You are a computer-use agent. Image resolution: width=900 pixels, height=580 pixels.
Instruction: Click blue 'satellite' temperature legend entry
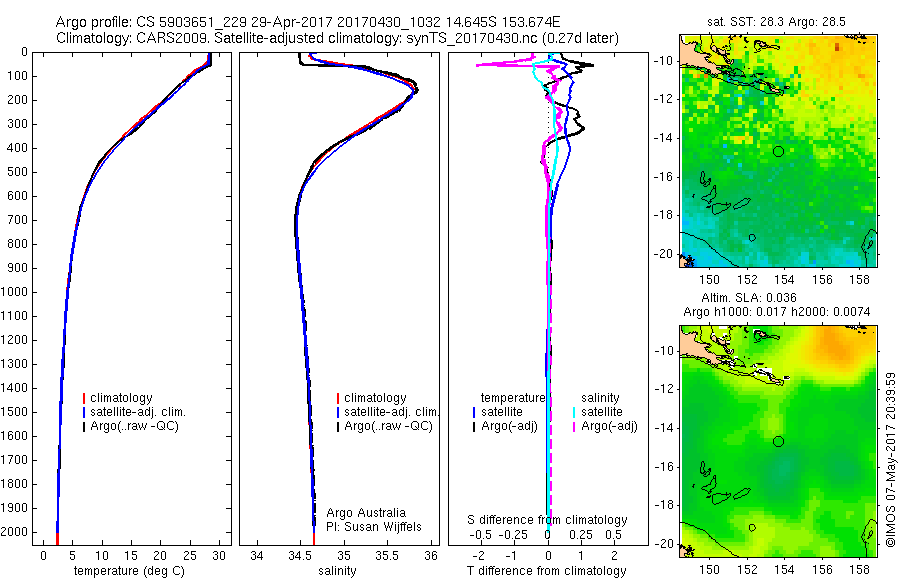tap(502, 412)
